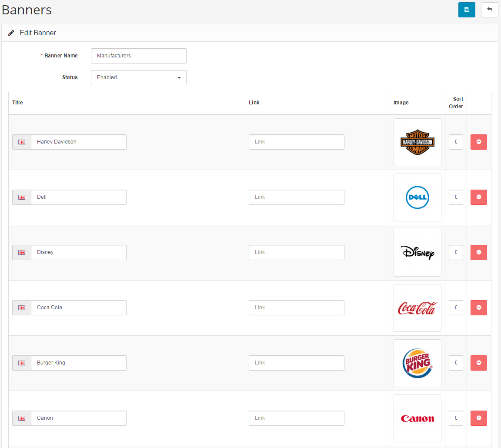The width and height of the screenshot is (501, 448).
Task: Remove the Dell banner row
Action: [x=479, y=197]
